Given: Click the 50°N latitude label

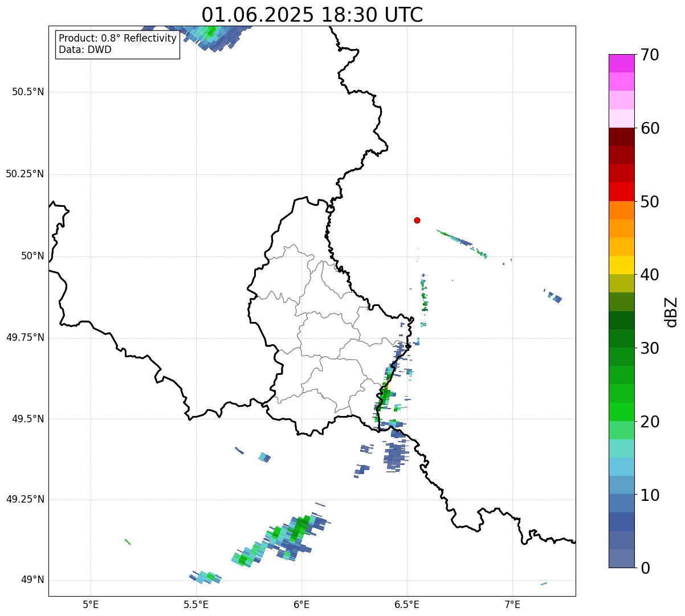Looking at the screenshot, I should pyautogui.click(x=32, y=256).
